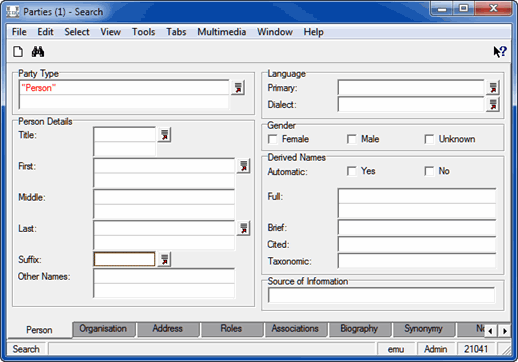Screen dimensions: 518x362
Task: Click the Parties application title bar icon
Action: click(13, 12)
